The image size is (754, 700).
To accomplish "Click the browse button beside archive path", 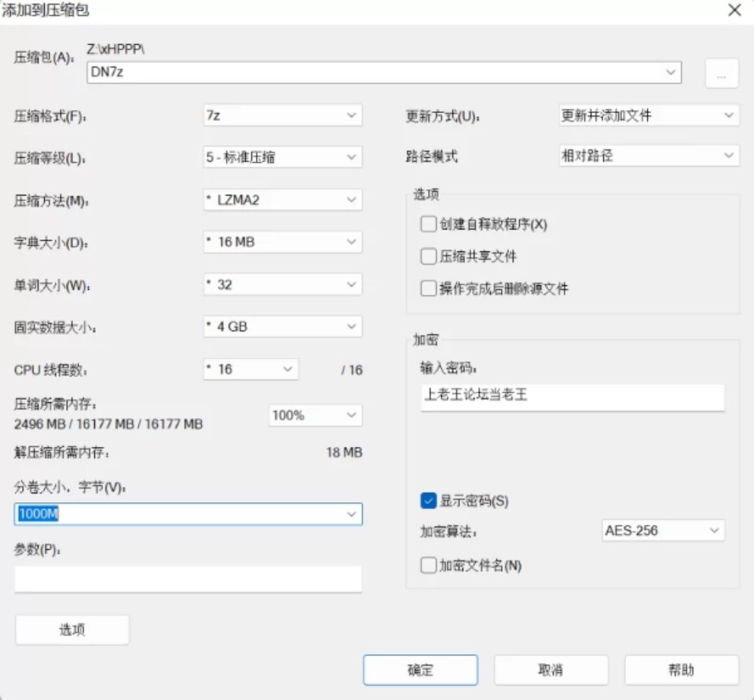I will [x=722, y=74].
